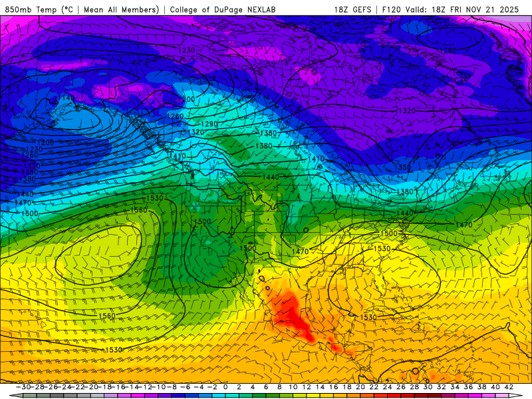Click the 26 color scale label
532x399 pixels.
[x=401, y=387]
